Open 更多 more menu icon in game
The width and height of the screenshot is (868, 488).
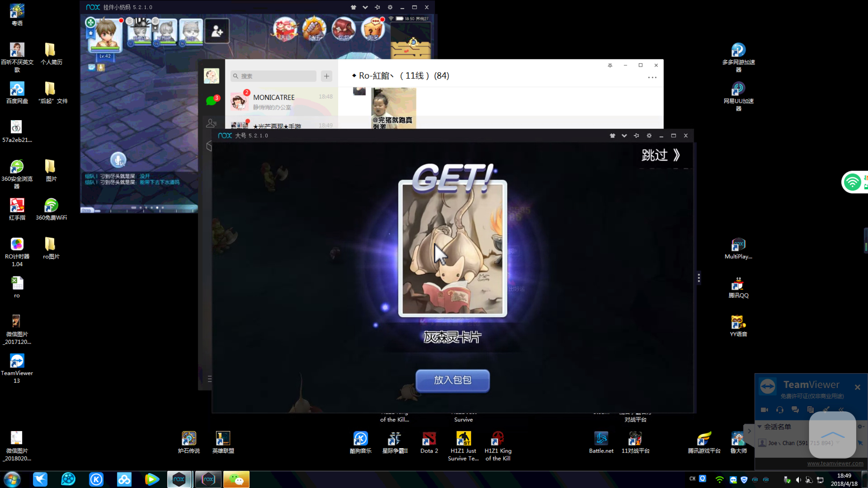373,29
